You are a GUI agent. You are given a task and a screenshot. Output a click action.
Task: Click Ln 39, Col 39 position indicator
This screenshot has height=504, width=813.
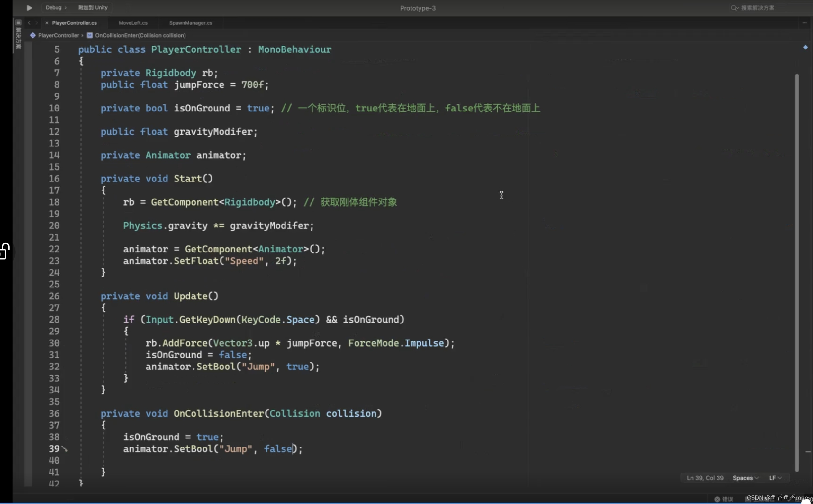(x=705, y=478)
